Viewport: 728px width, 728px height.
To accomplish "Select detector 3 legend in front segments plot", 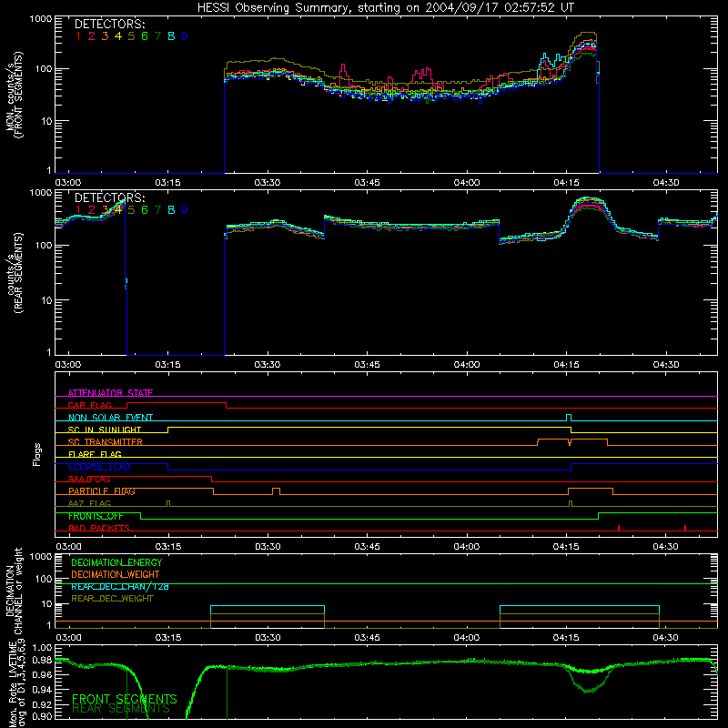I will 105,36.
